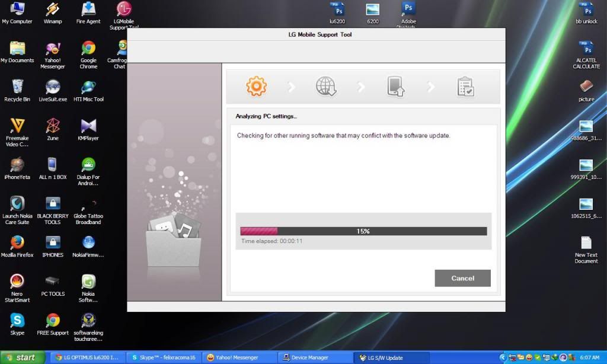Select the Nero StartSmart icon
The image size is (607, 364).
(x=17, y=288)
